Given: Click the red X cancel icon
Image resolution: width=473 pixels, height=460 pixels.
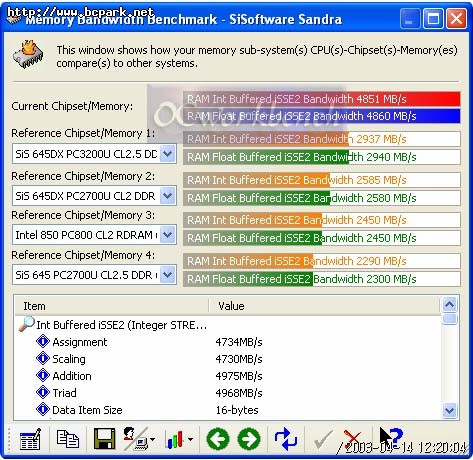Looking at the screenshot, I should (352, 439).
